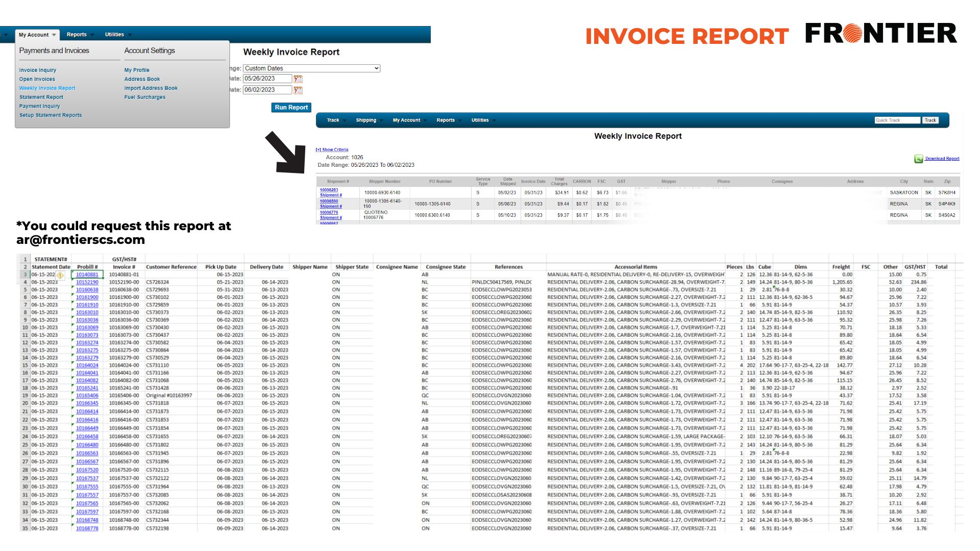The image size is (980, 551).
Task: Open calendar picker next to 06/02/2023 date
Action: coord(298,90)
